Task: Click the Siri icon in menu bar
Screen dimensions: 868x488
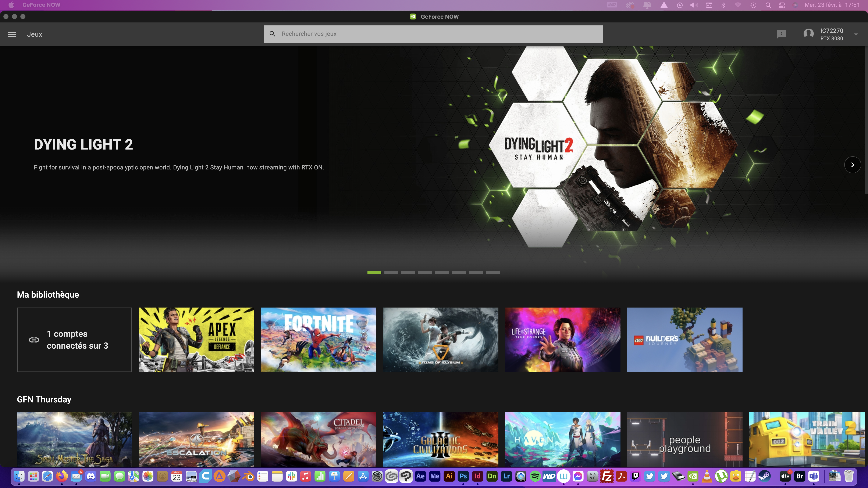Action: coord(795,5)
